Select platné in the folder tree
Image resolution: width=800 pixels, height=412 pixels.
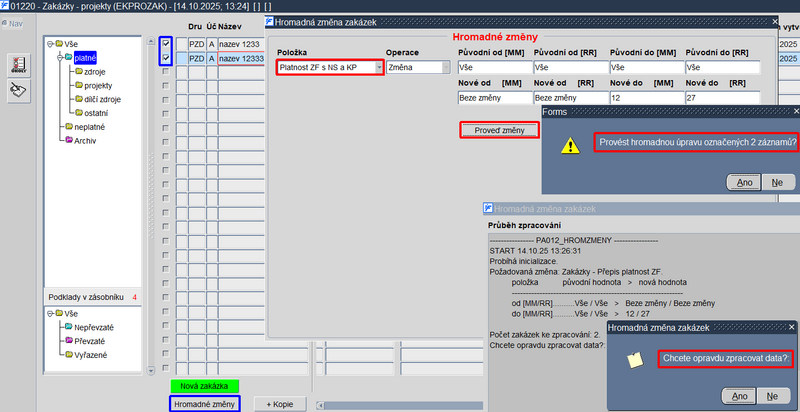(85, 58)
